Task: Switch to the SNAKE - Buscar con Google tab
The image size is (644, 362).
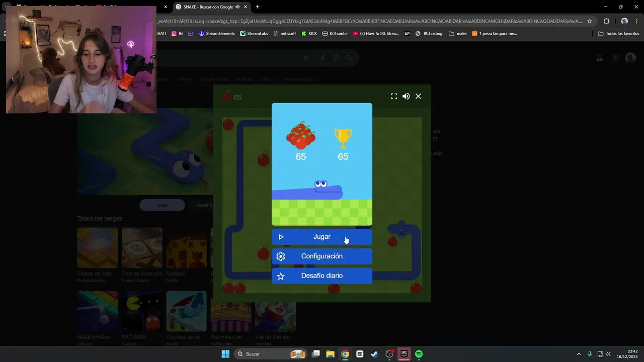Action: (x=211, y=7)
